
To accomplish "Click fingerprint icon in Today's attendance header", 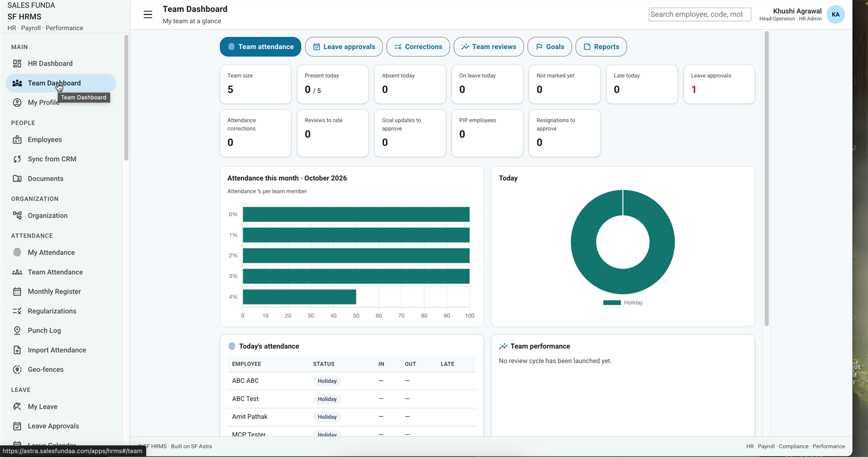I will pyautogui.click(x=232, y=346).
